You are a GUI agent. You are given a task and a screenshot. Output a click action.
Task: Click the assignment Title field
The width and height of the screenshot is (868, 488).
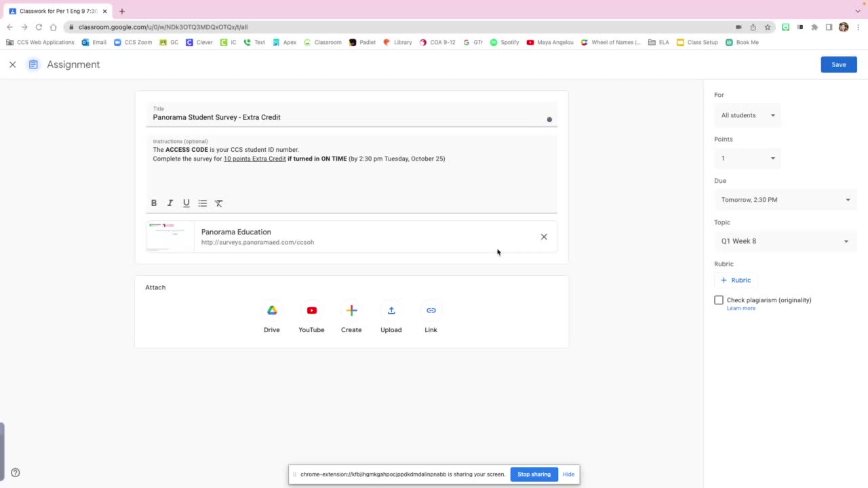point(305,117)
